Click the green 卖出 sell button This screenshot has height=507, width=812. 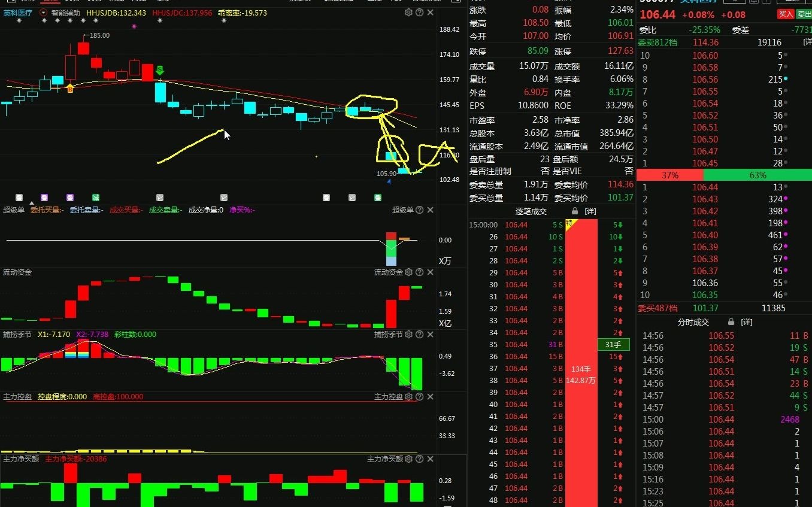tap(804, 14)
